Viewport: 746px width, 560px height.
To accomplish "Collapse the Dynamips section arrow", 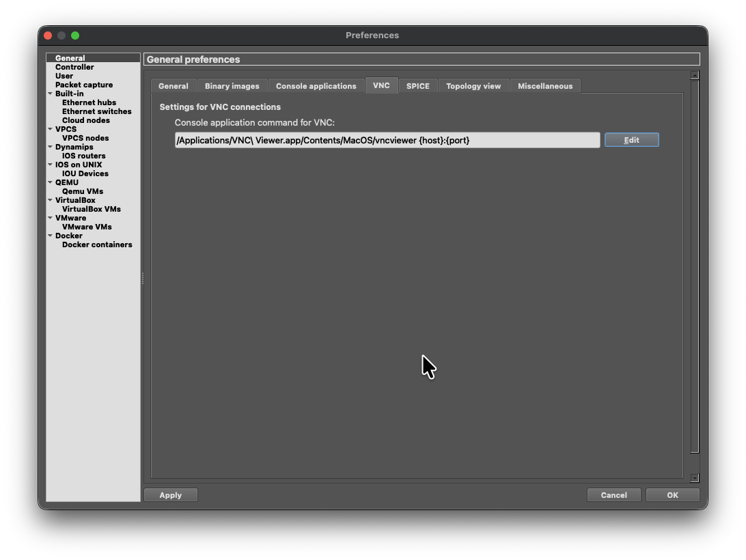I will click(50, 147).
